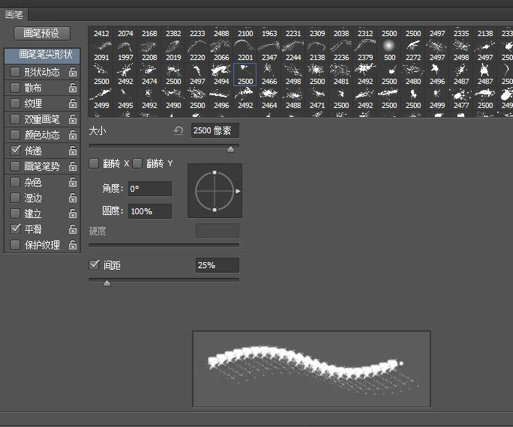Select the highlighted 2500 splatter brush tip
This screenshot has height=427, width=513.
point(245,75)
